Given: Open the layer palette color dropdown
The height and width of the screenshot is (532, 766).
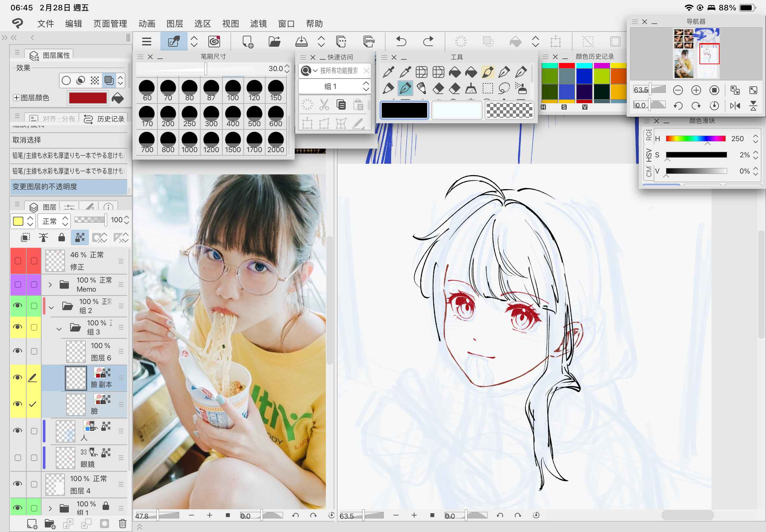Looking at the screenshot, I should pos(23,221).
